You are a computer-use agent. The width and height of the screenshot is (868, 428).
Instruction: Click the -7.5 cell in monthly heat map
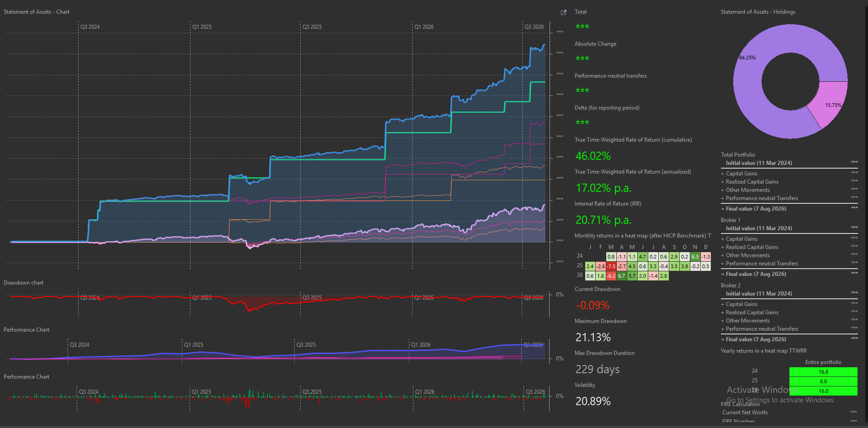pyautogui.click(x=611, y=266)
